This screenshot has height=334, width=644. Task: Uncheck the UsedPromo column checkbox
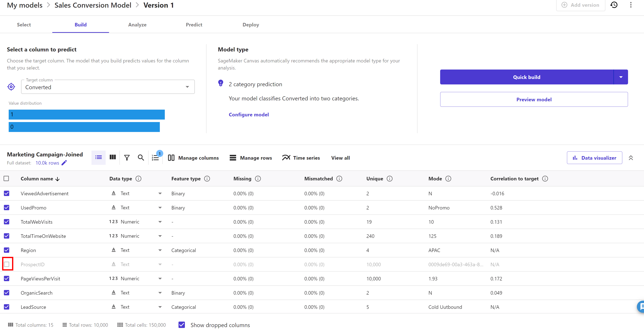(7, 208)
